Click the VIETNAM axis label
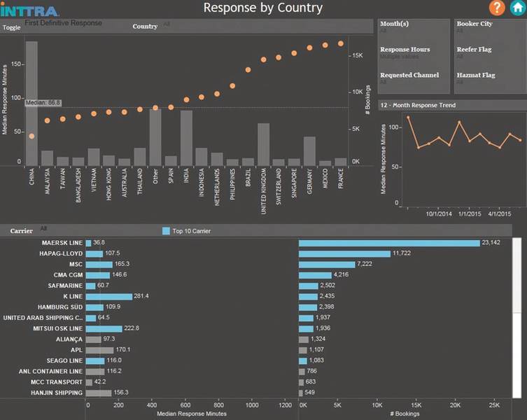This screenshot has height=420, width=527. pyautogui.click(x=94, y=180)
